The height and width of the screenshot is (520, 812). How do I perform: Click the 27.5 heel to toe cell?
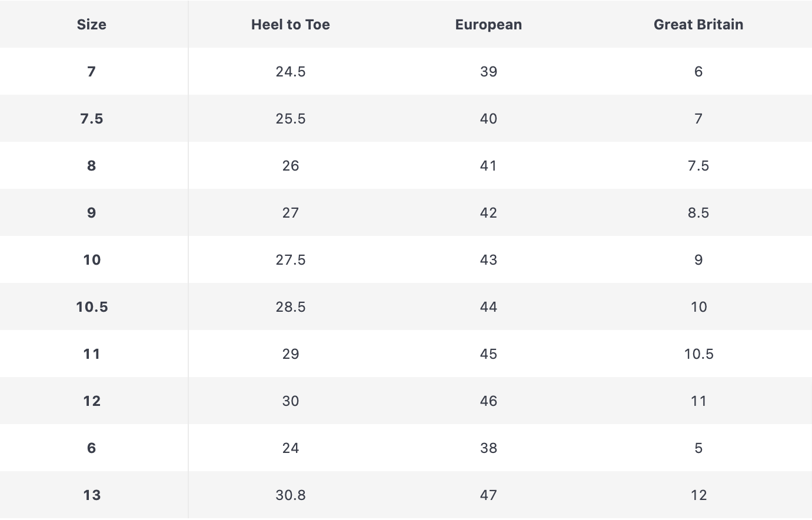pos(290,259)
